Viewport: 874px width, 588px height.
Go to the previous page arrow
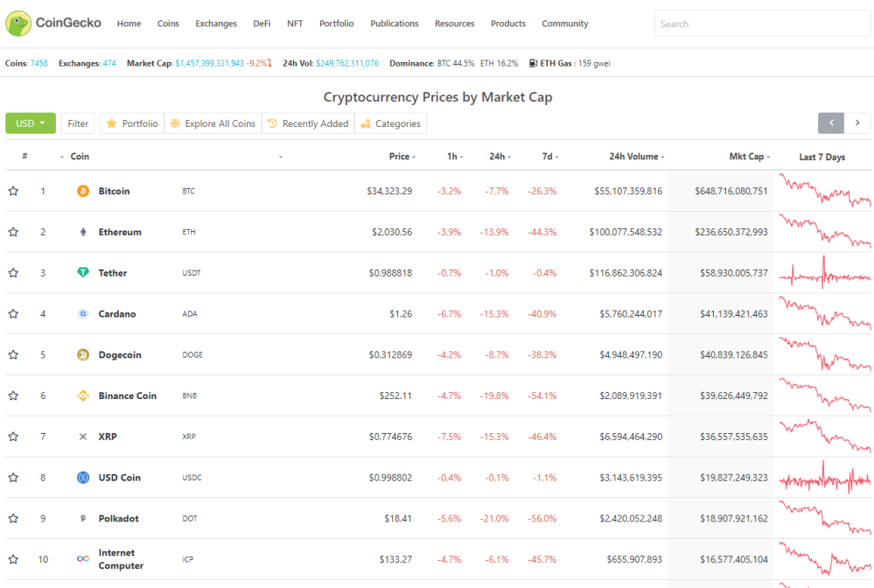(831, 123)
